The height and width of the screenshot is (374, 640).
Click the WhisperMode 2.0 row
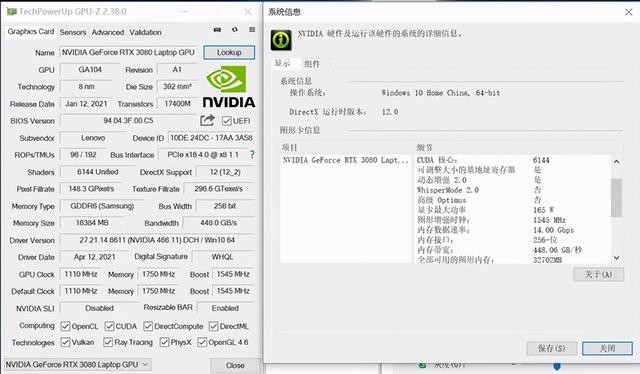coord(513,190)
